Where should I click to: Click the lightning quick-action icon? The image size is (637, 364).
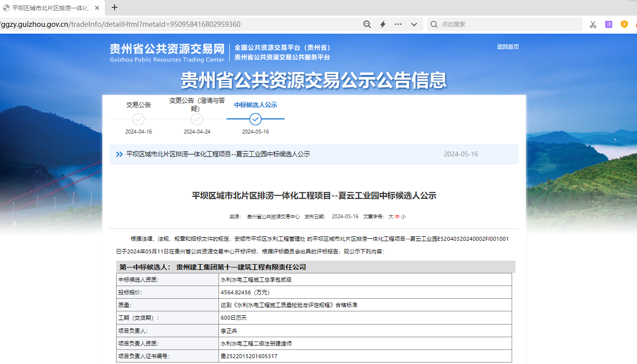[x=382, y=24]
